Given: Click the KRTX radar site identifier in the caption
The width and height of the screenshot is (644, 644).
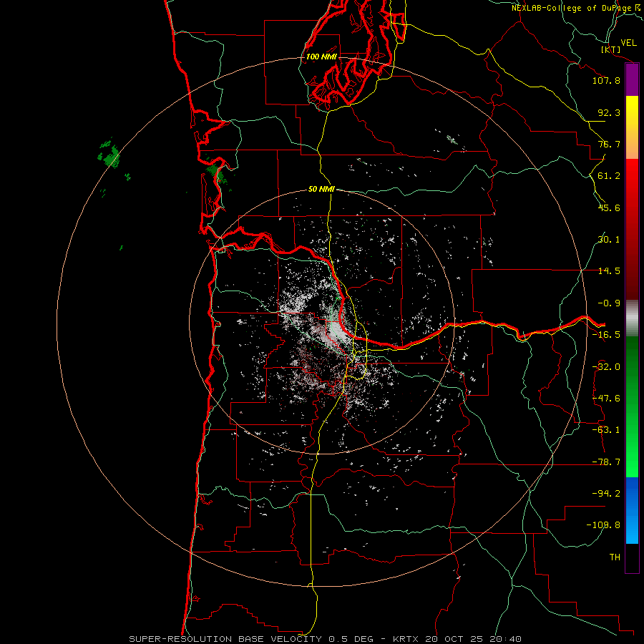Looking at the screenshot, I should click(406, 639).
